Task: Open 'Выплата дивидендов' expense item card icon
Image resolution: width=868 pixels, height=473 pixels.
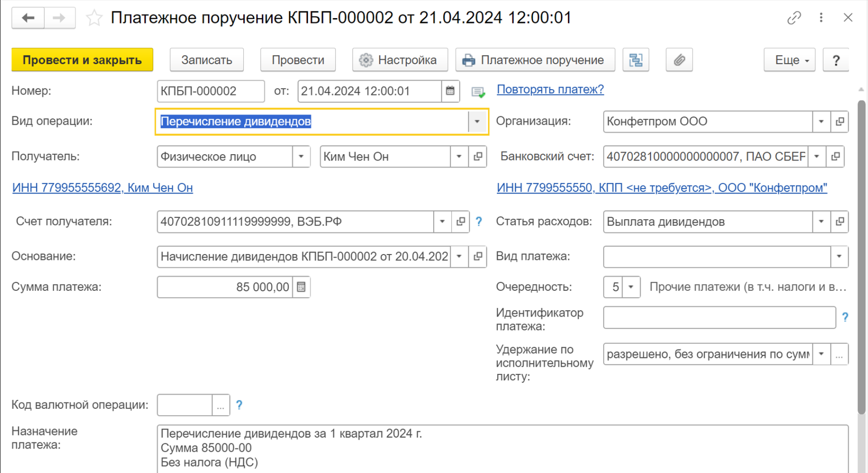Action: click(x=840, y=222)
